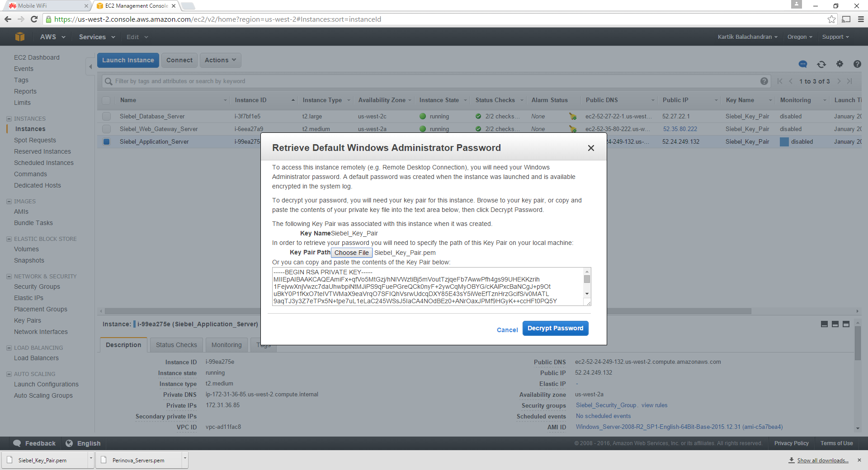Check the Siebel_Database_Server row checkbox
Viewport: 868px width, 470px height.
(x=106, y=117)
